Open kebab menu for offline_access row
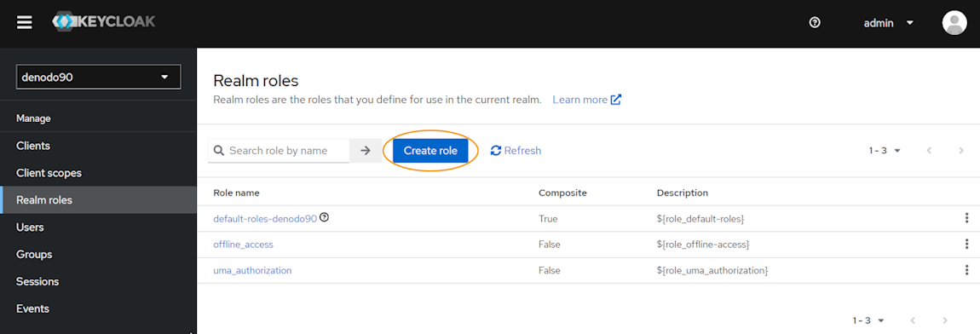 [x=966, y=245]
